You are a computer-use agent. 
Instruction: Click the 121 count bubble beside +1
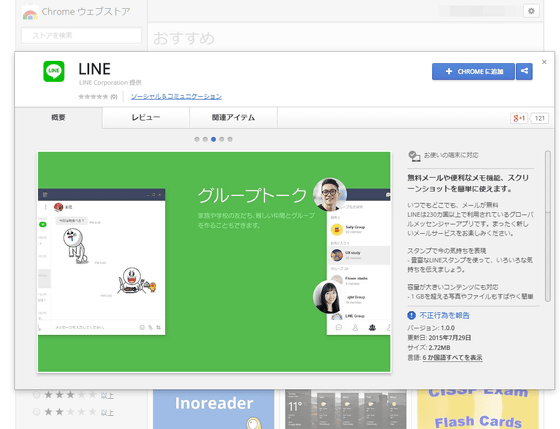540,118
